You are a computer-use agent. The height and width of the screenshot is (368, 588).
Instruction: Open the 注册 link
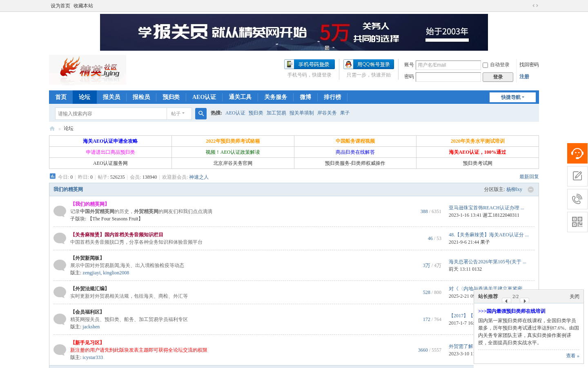[x=524, y=76]
